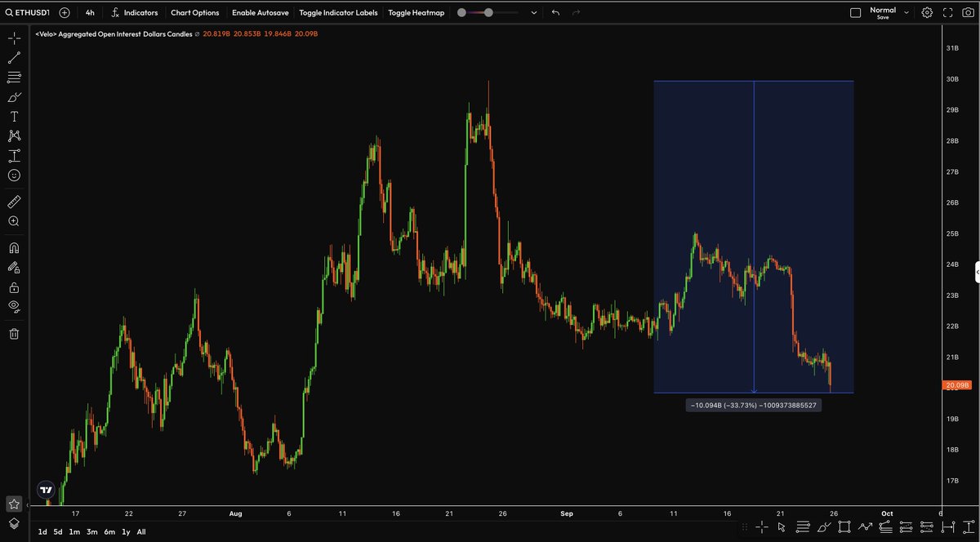Set time range to All

click(x=141, y=532)
